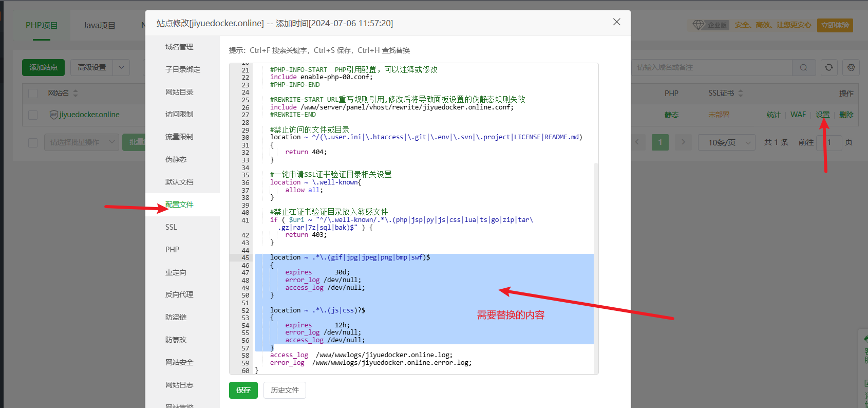Click the WAF link in operations
868x408 pixels.
[x=798, y=115]
